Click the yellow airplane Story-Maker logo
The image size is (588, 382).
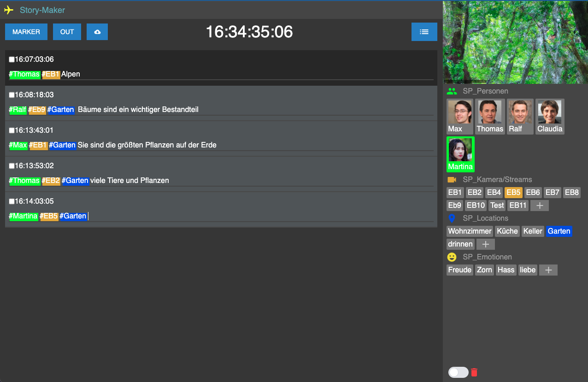pos(9,10)
